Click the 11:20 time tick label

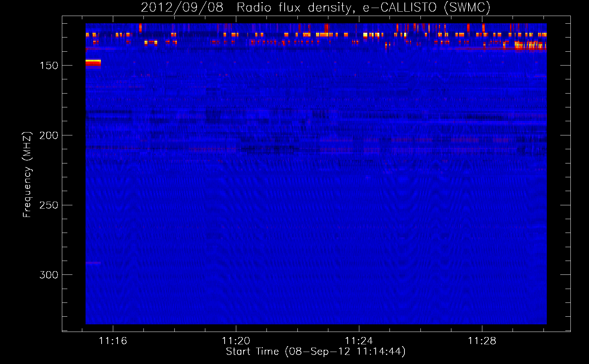236,341
